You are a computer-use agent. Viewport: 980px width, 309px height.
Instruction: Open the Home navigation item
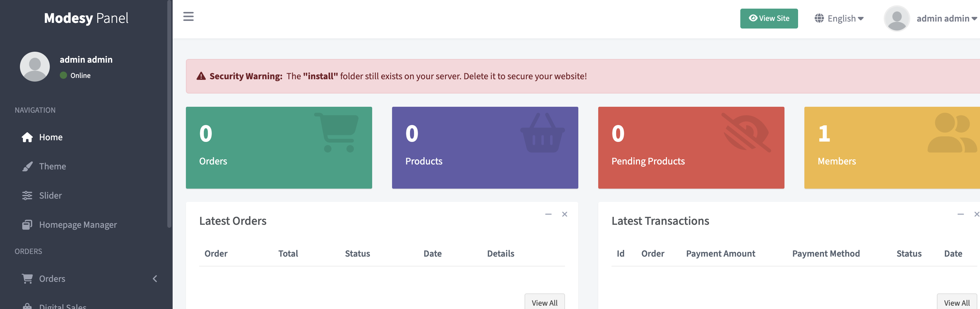pos(86,137)
